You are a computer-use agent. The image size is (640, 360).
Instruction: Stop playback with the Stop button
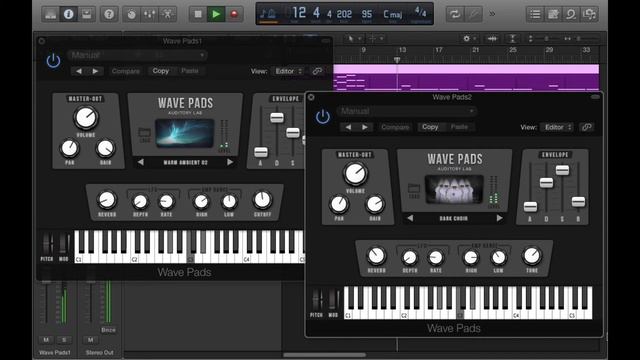(198, 14)
